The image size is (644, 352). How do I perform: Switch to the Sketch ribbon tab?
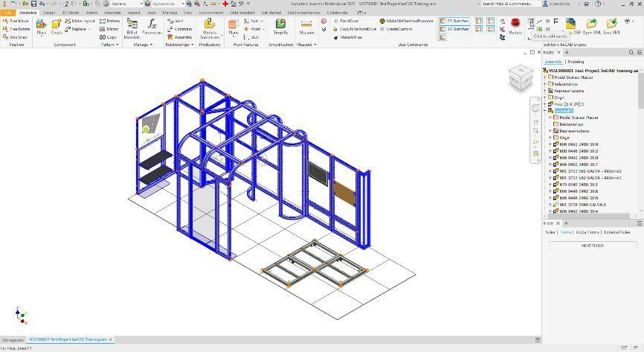[91, 13]
